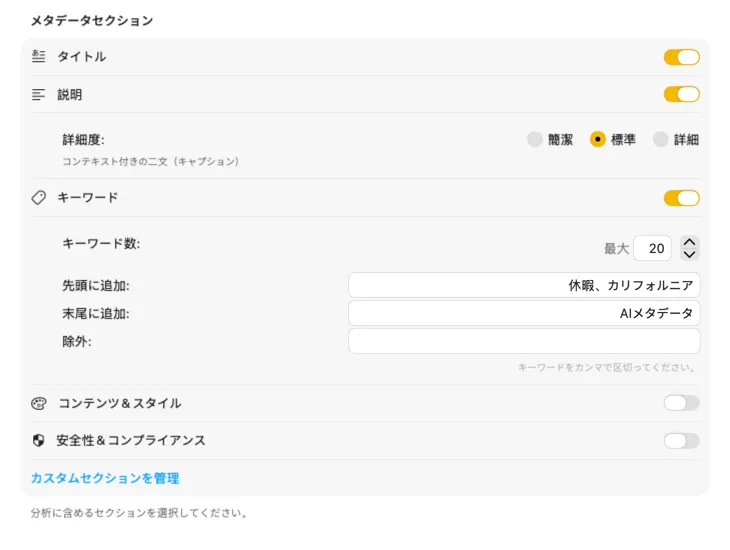Image resolution: width=730 pixels, height=550 pixels.
Task: Click the タイトル row label
Action: (x=81, y=57)
